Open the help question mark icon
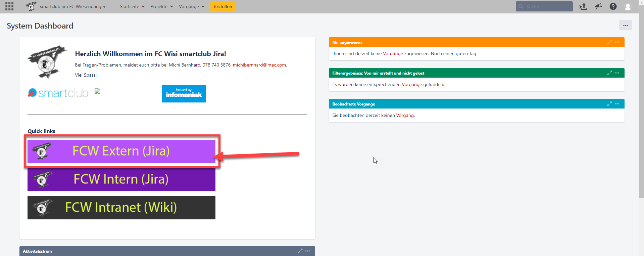The width and height of the screenshot is (644, 256). point(613,6)
